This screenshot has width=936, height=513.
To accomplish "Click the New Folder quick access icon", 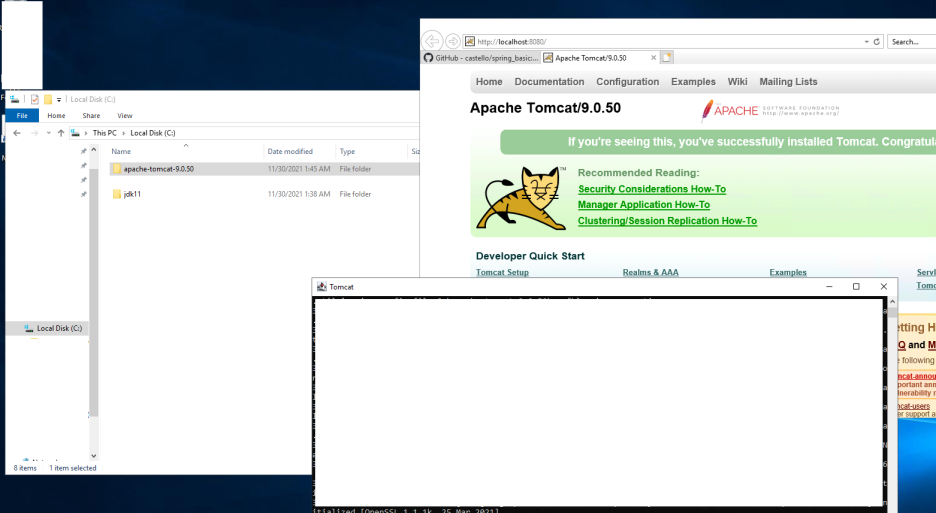I will [x=48, y=99].
